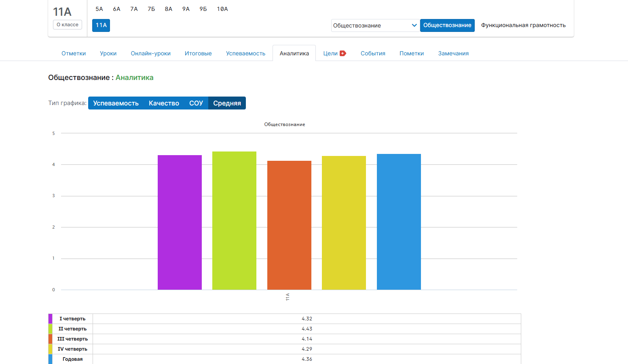Select class 5А

coord(99,9)
